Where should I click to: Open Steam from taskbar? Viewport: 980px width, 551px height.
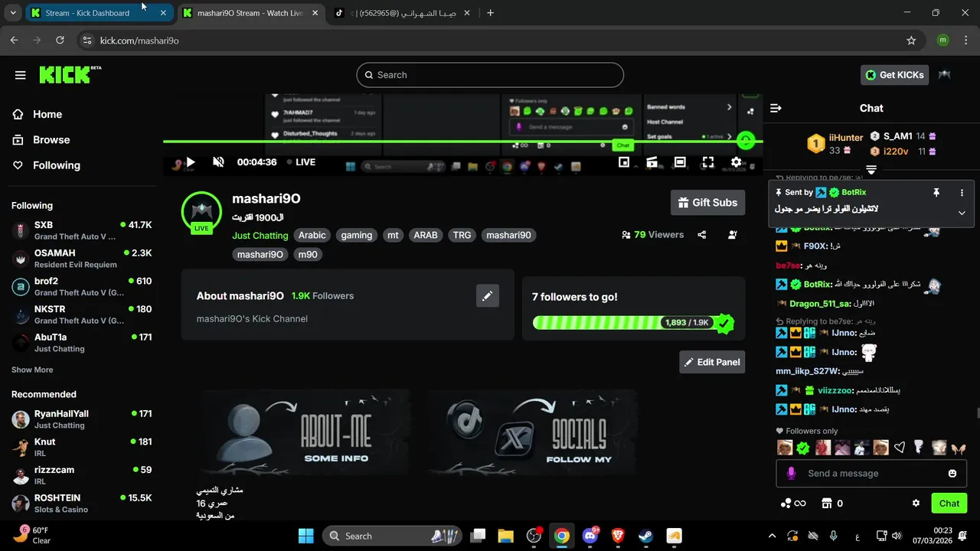pyautogui.click(x=646, y=536)
